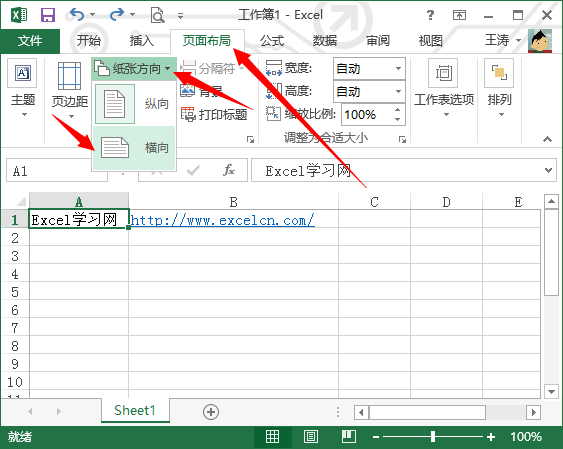Switch to Normal view in status bar
Screen dimensions: 563x449
click(272, 437)
